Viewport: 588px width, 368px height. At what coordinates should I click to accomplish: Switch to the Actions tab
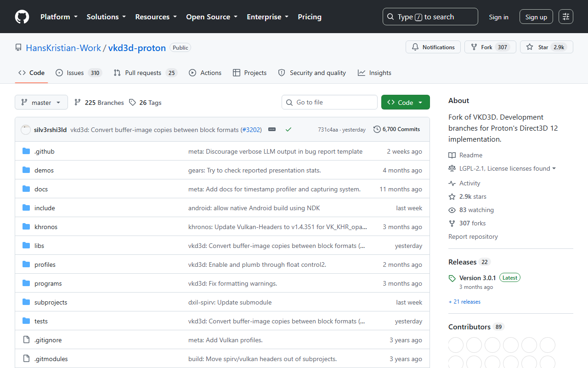(205, 73)
